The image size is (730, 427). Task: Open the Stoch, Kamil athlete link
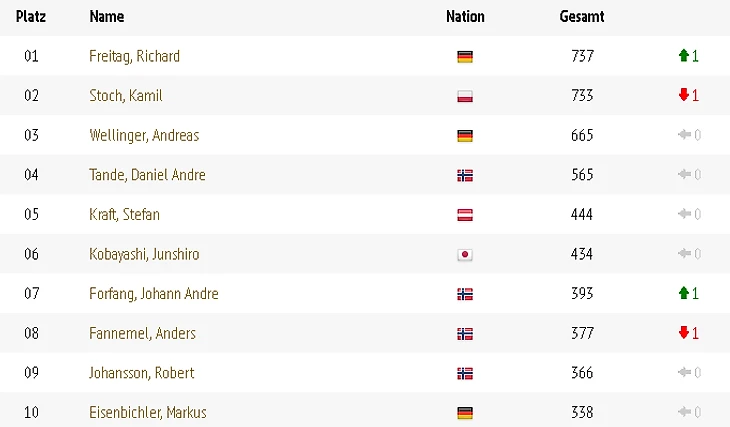point(125,96)
